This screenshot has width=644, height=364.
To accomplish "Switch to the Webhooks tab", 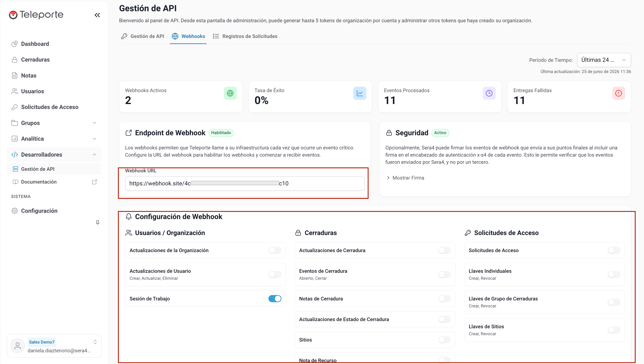I will point(188,36).
